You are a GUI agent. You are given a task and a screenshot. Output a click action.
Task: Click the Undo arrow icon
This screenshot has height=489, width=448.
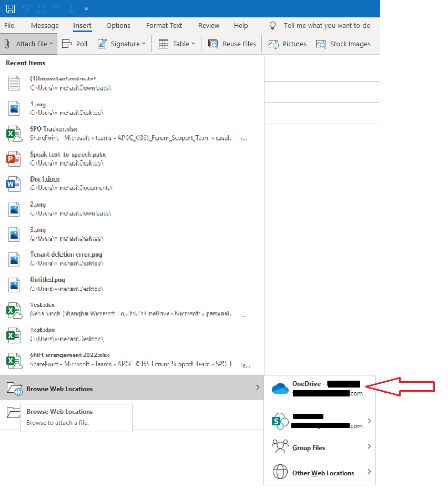[x=26, y=9]
